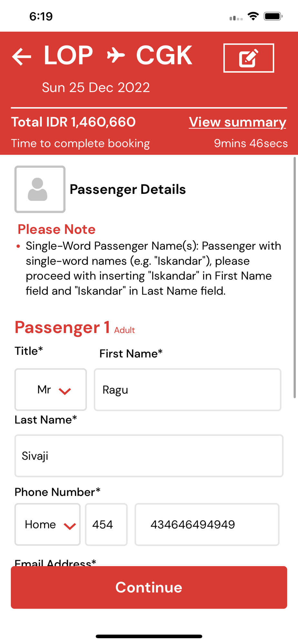Tap the Passenger Details heading
The width and height of the screenshot is (298, 644).
(128, 189)
